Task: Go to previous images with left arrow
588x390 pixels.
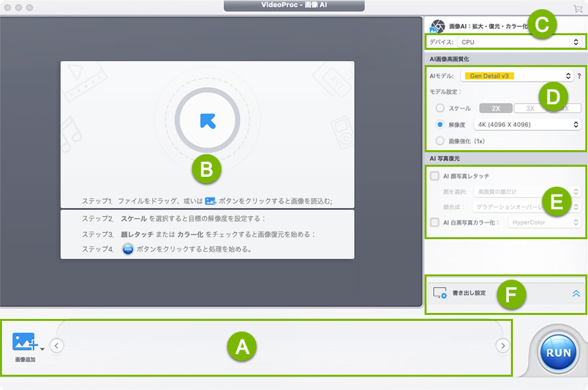Action: pyautogui.click(x=56, y=345)
